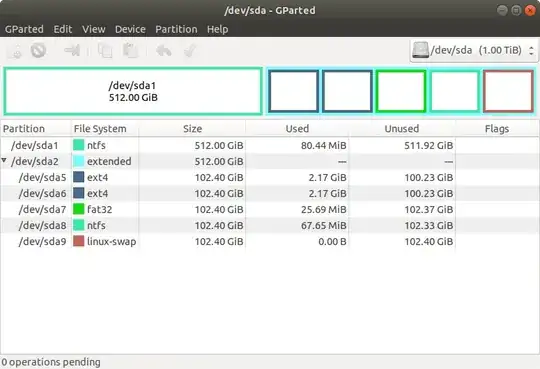Viewport: 540px width, 369px height.
Task: Click the New partition toolbar icon
Action: [14, 51]
